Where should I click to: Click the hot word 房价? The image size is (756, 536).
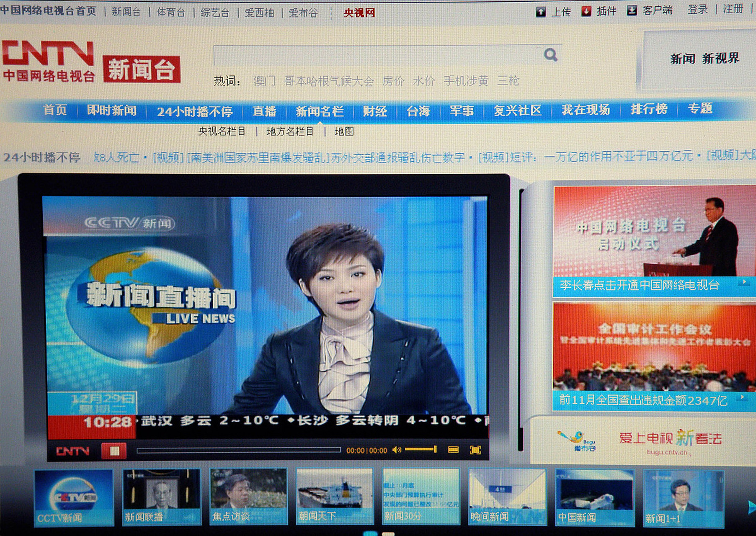pyautogui.click(x=393, y=80)
